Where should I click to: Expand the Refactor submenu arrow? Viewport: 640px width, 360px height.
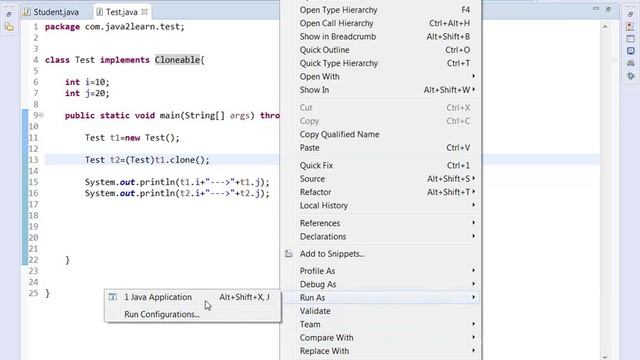[473, 192]
